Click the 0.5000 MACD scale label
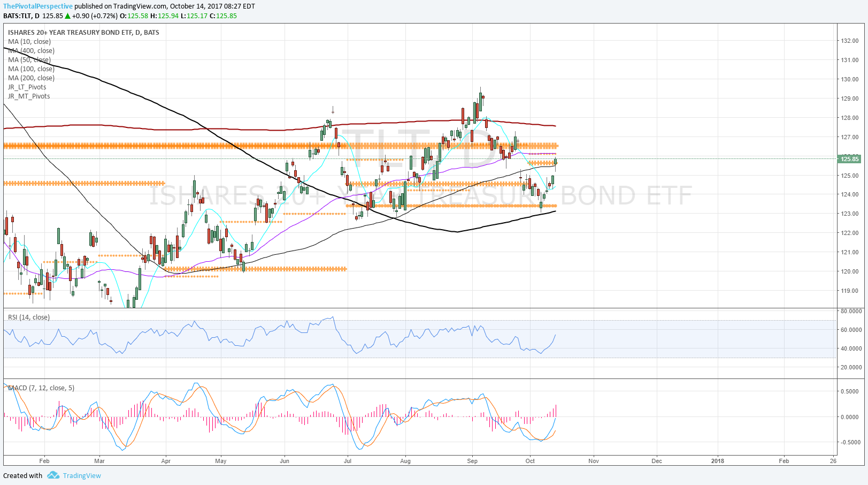 click(851, 391)
